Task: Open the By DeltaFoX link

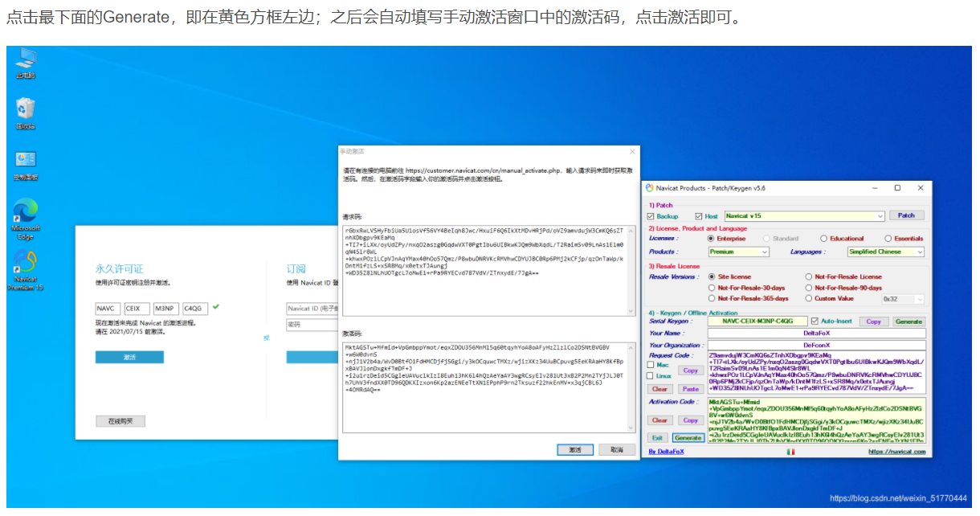Action: point(666,452)
